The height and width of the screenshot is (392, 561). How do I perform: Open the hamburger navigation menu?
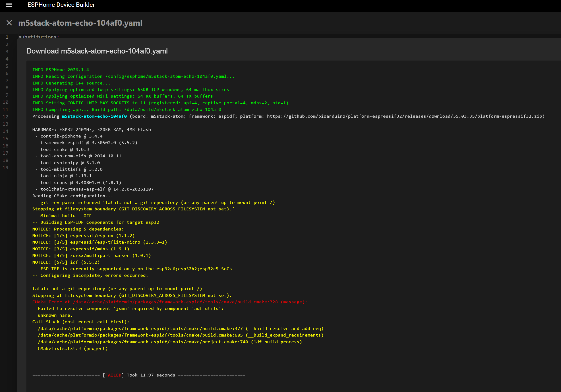(x=9, y=5)
